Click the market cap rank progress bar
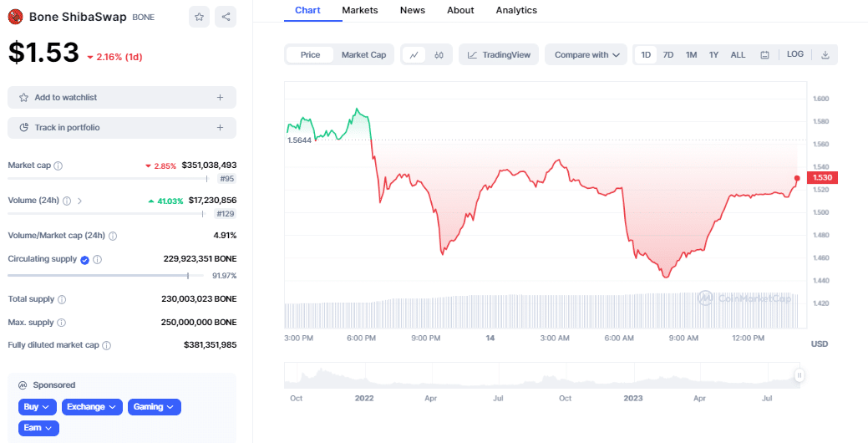Image resolution: width=868 pixels, height=443 pixels. point(108,178)
